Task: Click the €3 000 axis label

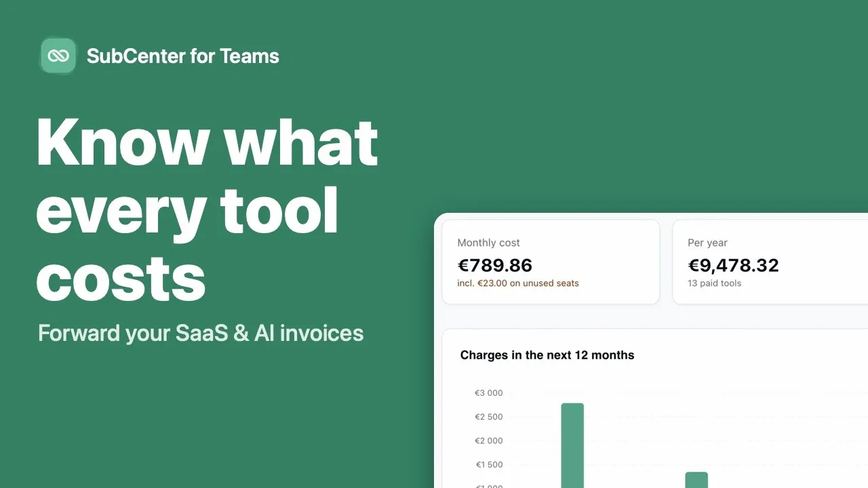Action: tap(489, 393)
